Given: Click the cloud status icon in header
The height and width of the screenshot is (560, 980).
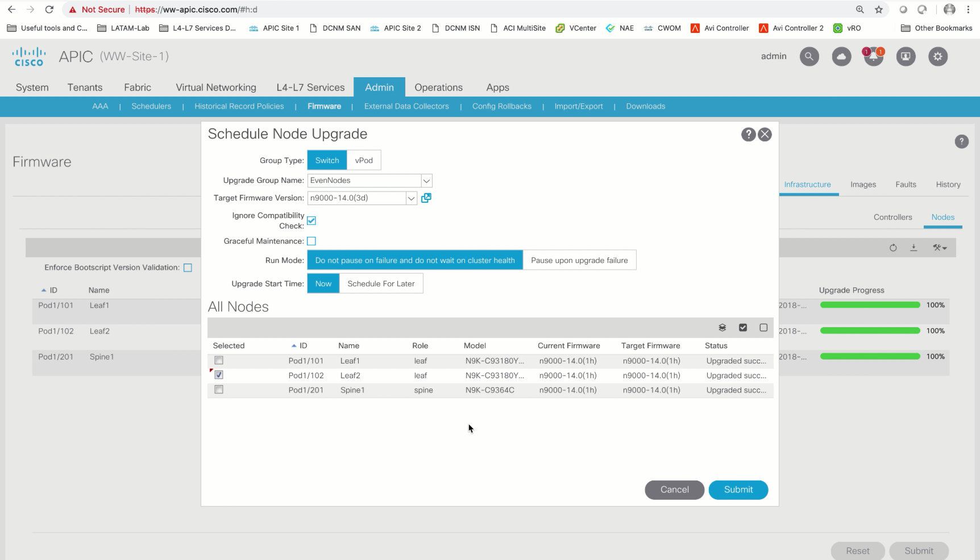Looking at the screenshot, I should tap(841, 56).
